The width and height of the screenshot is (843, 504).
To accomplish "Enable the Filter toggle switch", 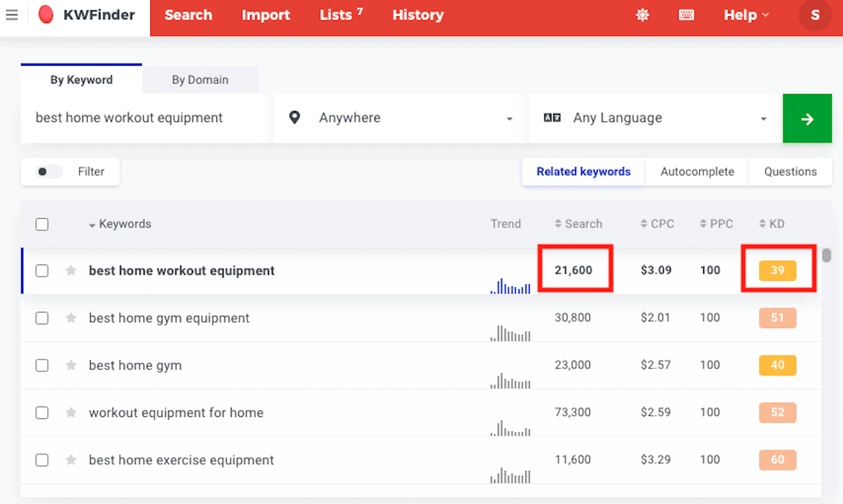I will point(49,172).
